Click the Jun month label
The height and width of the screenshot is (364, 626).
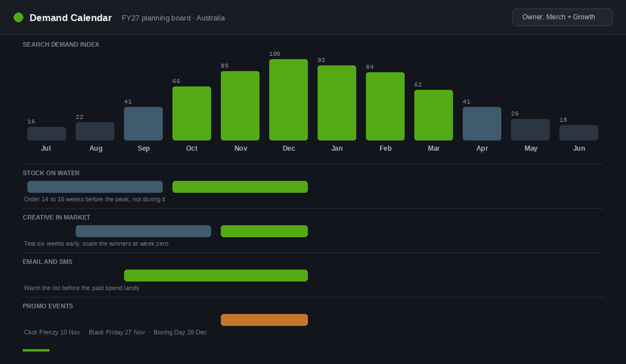click(x=579, y=148)
